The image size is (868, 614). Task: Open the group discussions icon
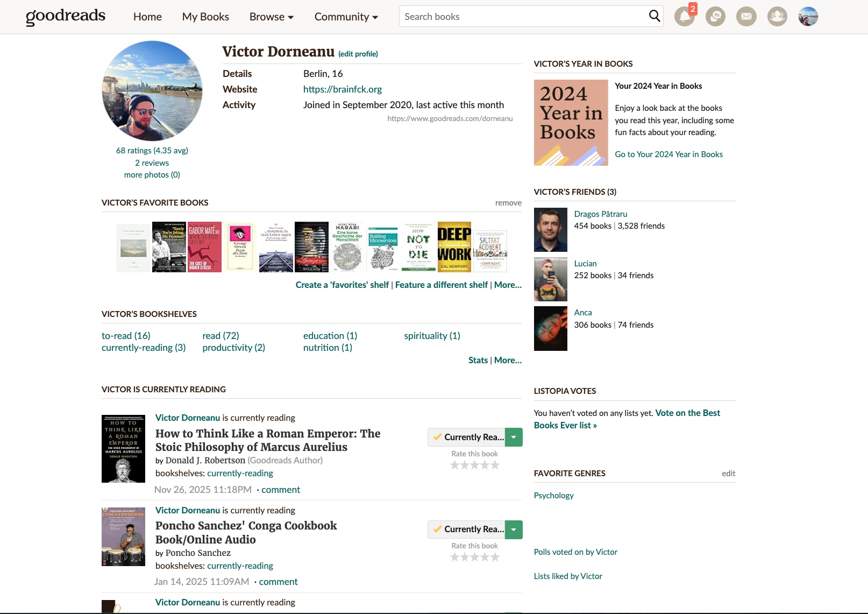[x=715, y=17]
